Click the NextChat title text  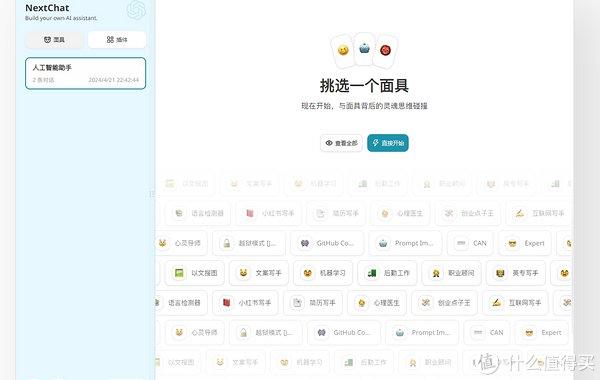click(47, 8)
